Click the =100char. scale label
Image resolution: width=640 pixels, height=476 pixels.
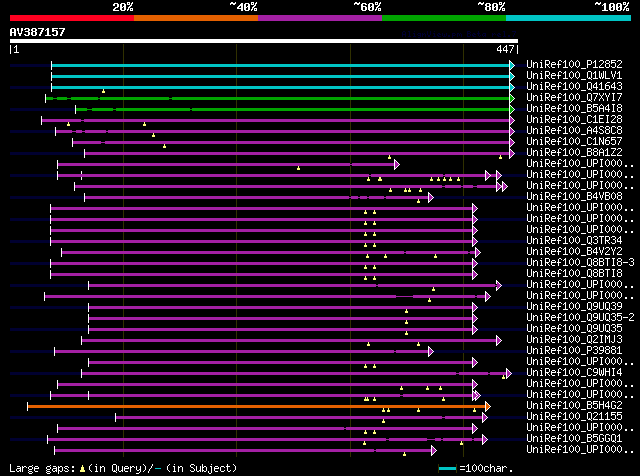pos(486,469)
